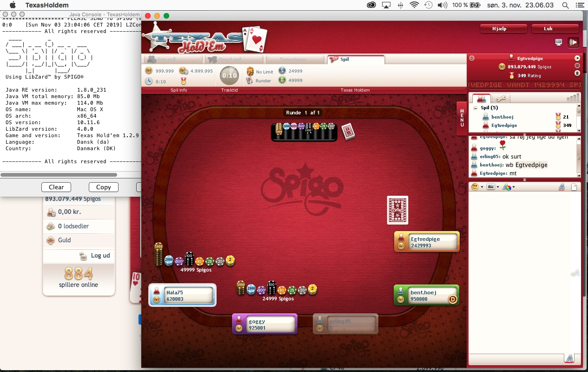Open the macOS Spotlight search icon
The height and width of the screenshot is (372, 588).
pos(566,5)
